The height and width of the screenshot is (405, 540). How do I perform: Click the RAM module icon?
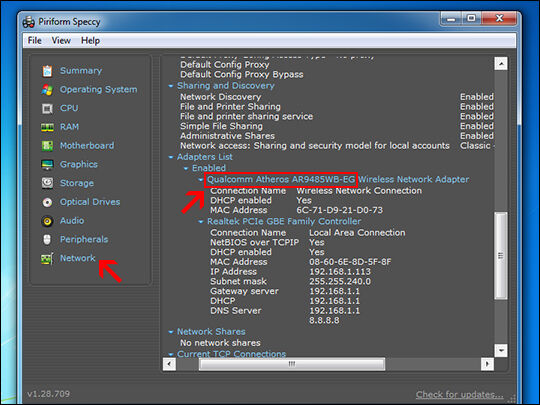click(x=47, y=127)
